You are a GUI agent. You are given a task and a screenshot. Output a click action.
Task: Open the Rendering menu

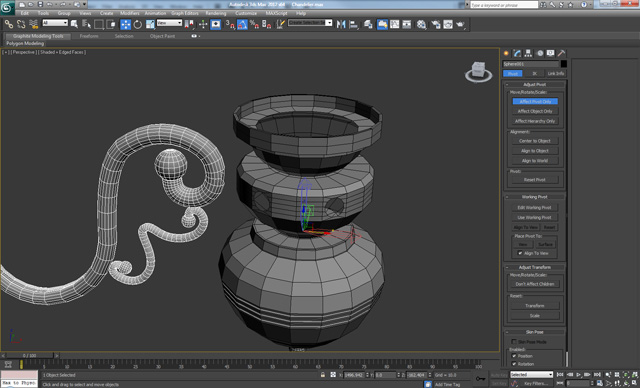[216, 13]
